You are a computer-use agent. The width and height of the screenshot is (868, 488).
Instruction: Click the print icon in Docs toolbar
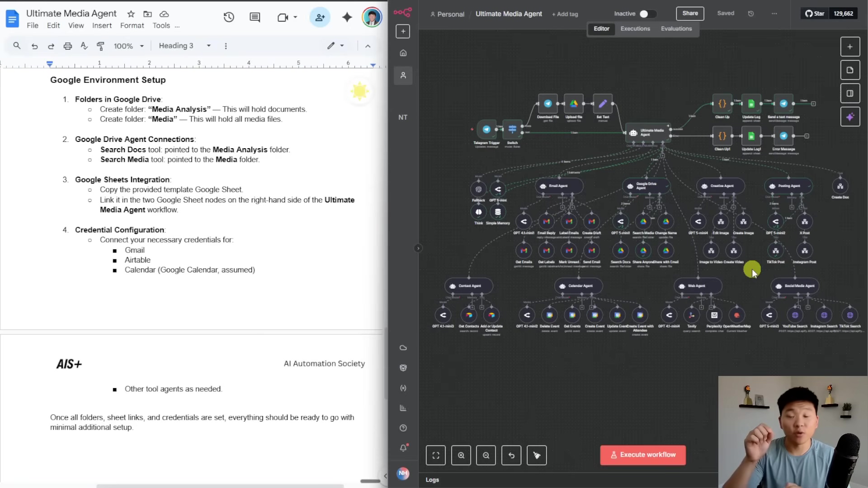67,46
